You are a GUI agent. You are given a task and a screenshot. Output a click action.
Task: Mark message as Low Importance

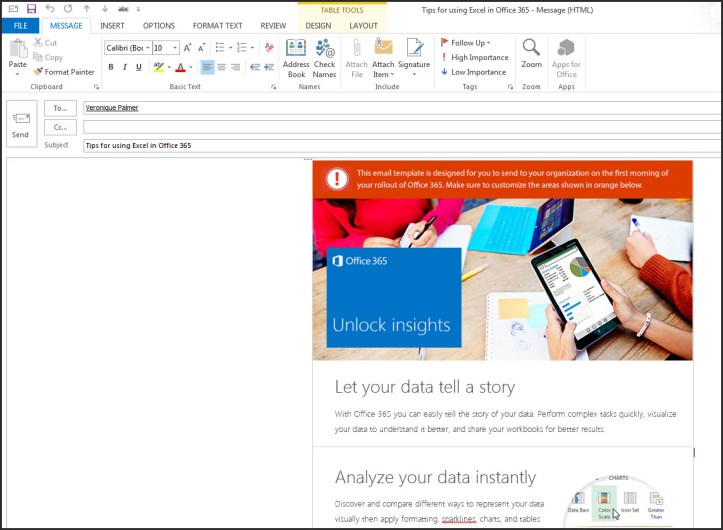(474, 72)
